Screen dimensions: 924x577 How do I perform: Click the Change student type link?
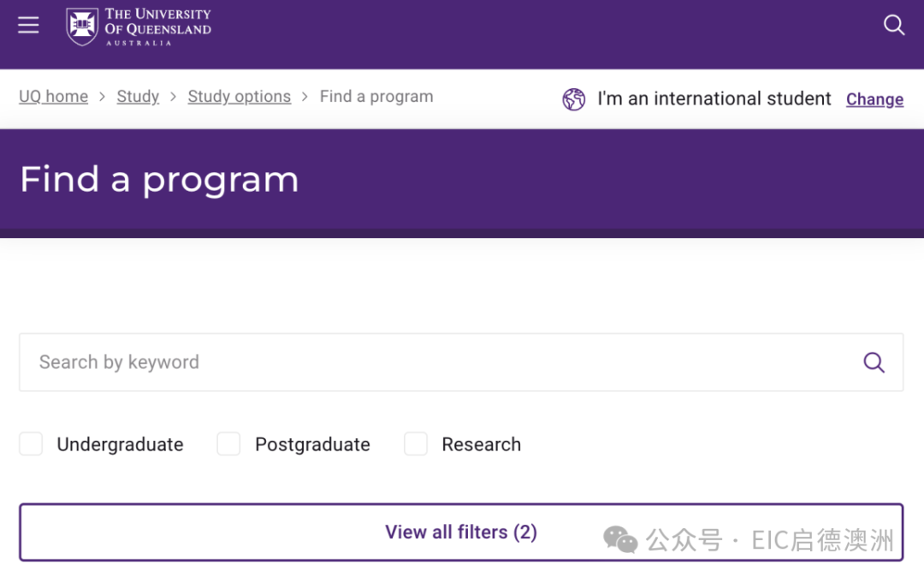(x=874, y=99)
